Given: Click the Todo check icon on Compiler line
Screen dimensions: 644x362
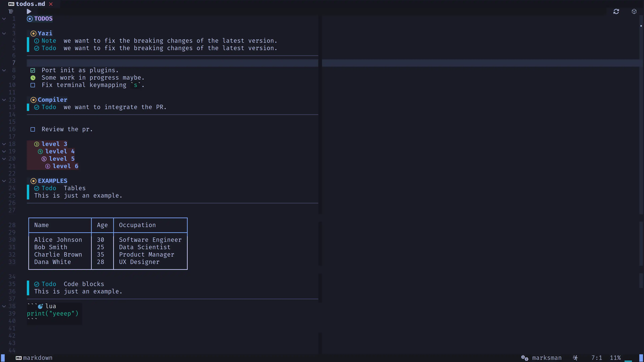Looking at the screenshot, I should pos(37,107).
